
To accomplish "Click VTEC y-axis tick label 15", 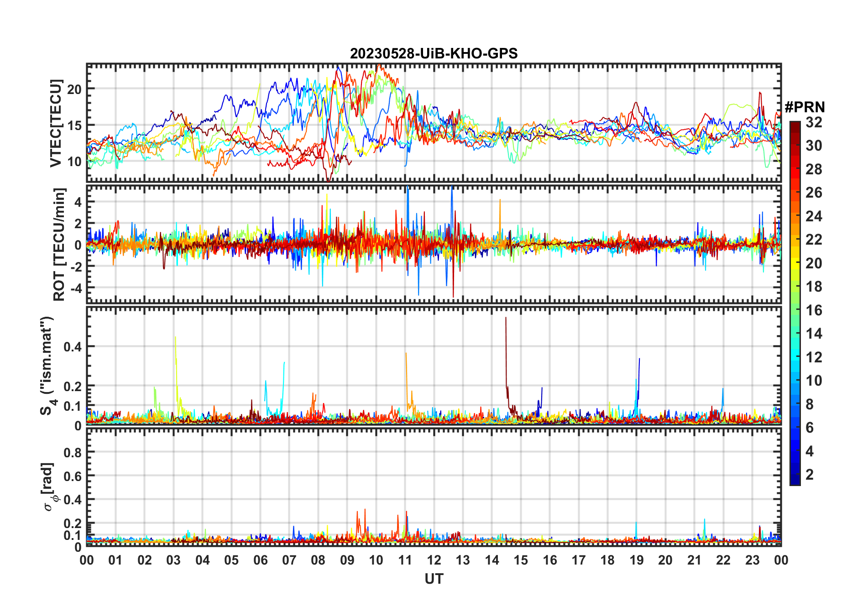I will (x=74, y=125).
